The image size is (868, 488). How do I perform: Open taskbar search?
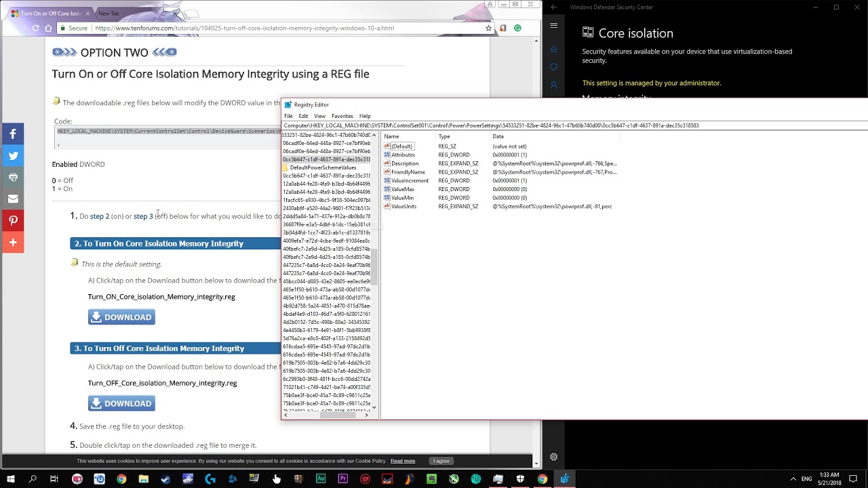(33, 479)
